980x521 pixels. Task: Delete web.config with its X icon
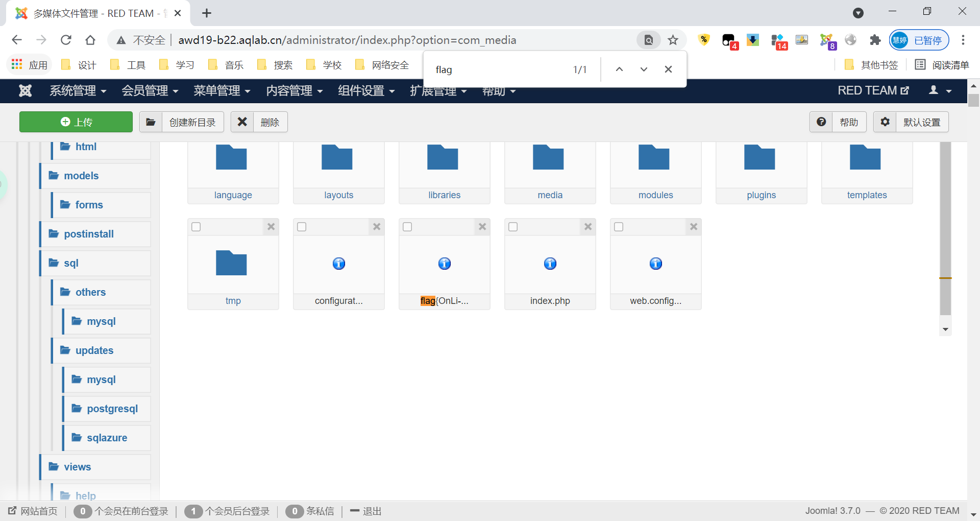click(694, 227)
